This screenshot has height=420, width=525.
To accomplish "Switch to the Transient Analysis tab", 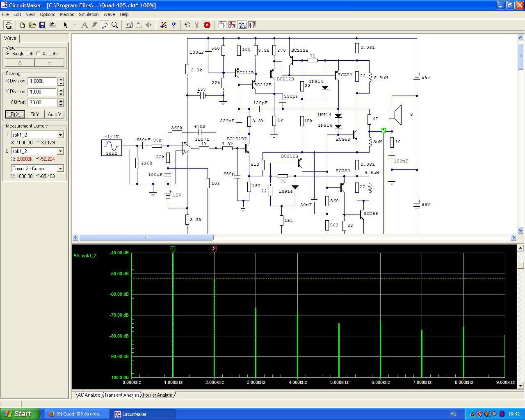I will click(121, 395).
